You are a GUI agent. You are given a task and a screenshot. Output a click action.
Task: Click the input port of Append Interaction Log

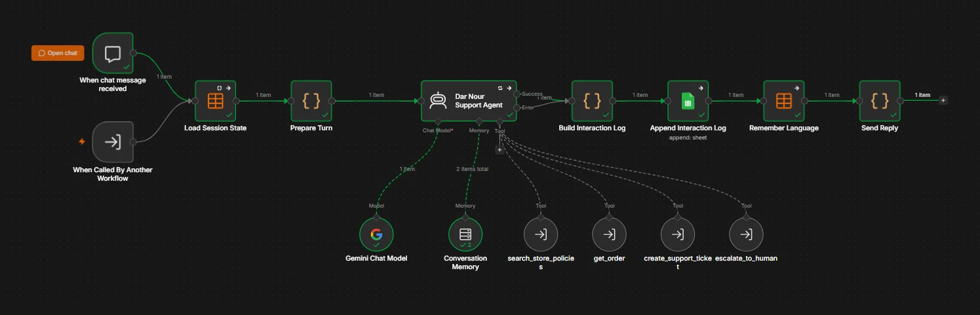pyautogui.click(x=667, y=101)
